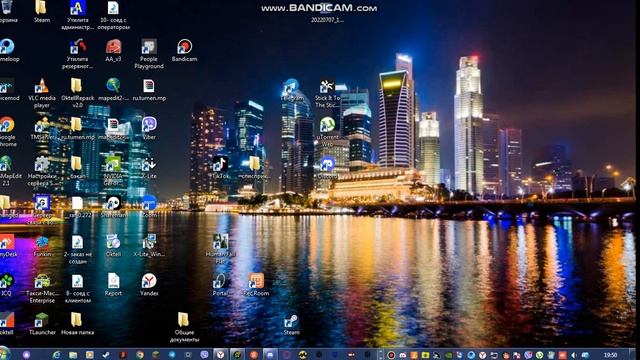Viewport: 640px width, 360px height.
Task: Open the lower Steam shortcut on desktop
Action: (291, 324)
